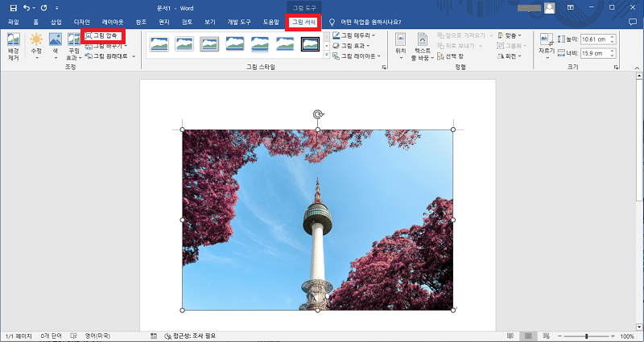
Task: Select the 그림 서식 (Picture Format) tab
Action: [x=304, y=23]
